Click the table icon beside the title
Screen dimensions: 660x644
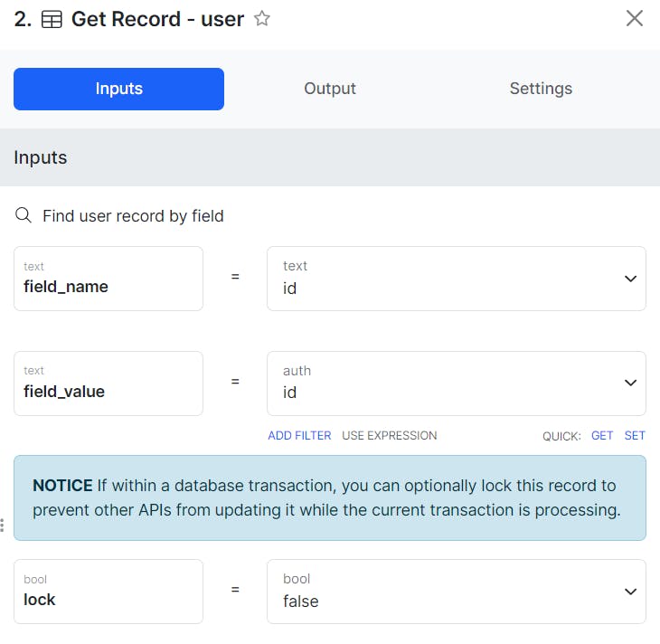52,20
